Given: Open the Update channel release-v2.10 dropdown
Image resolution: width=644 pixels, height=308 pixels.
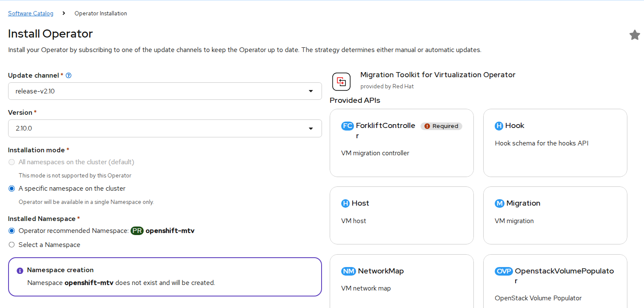Looking at the screenshot, I should pyautogui.click(x=165, y=91).
